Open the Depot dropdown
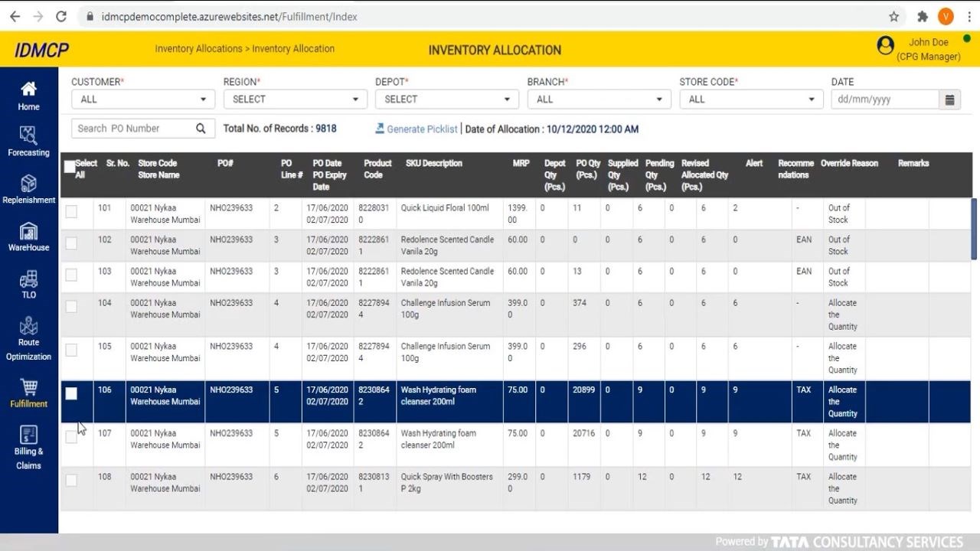Image resolution: width=980 pixels, height=551 pixels. 447,99
